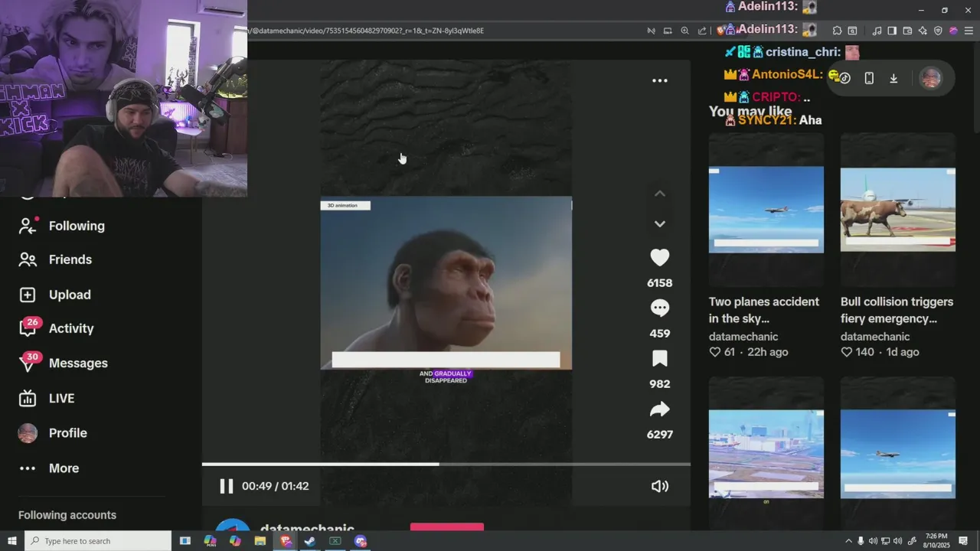Click the Messages paper-plane icon
980x551 pixels.
point(28,364)
